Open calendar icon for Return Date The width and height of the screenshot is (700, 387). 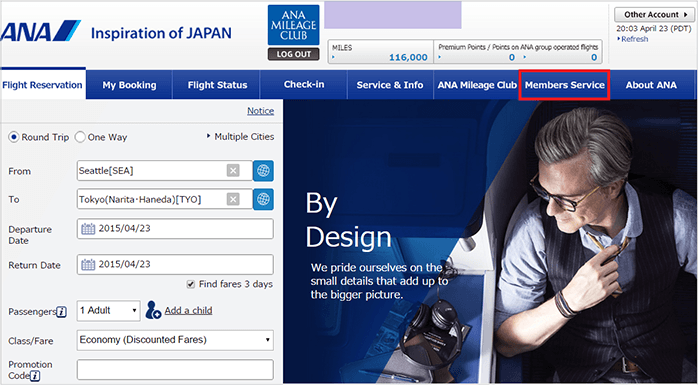88,265
